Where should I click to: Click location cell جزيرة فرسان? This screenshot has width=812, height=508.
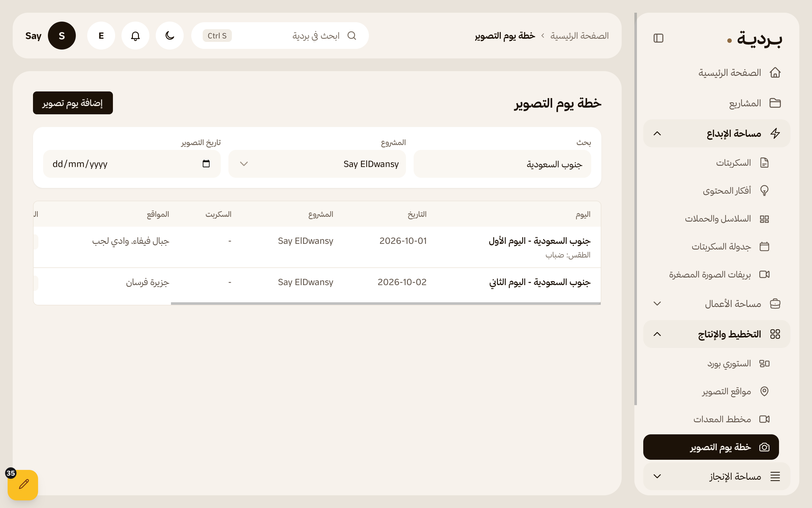click(147, 282)
